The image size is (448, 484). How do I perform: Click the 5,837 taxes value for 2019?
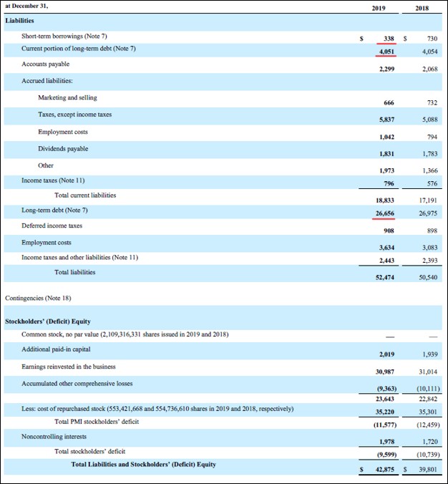point(386,118)
